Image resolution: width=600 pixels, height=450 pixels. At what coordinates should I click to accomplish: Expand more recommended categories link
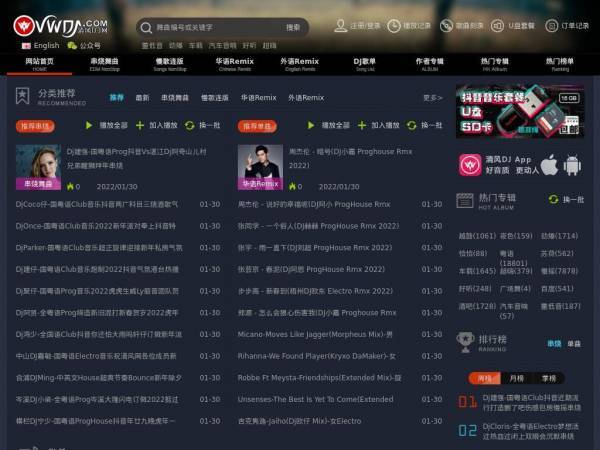(x=432, y=98)
